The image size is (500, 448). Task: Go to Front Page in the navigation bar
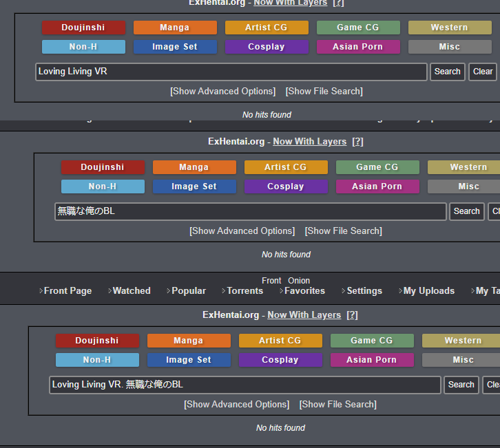pos(67,290)
